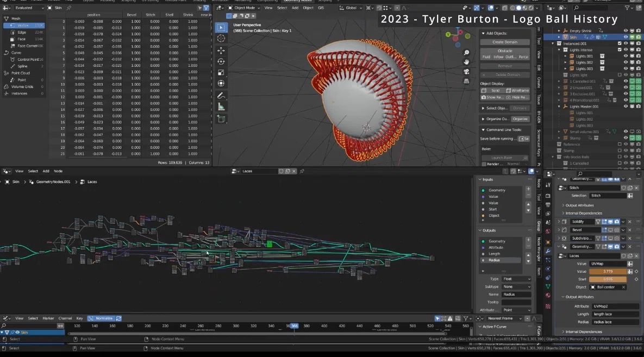Switch perspective/orthographic with grid icon
644x357 pixels.
(466, 81)
